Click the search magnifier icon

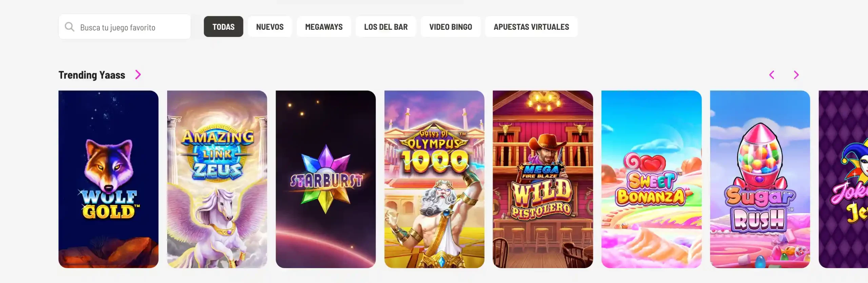point(70,27)
